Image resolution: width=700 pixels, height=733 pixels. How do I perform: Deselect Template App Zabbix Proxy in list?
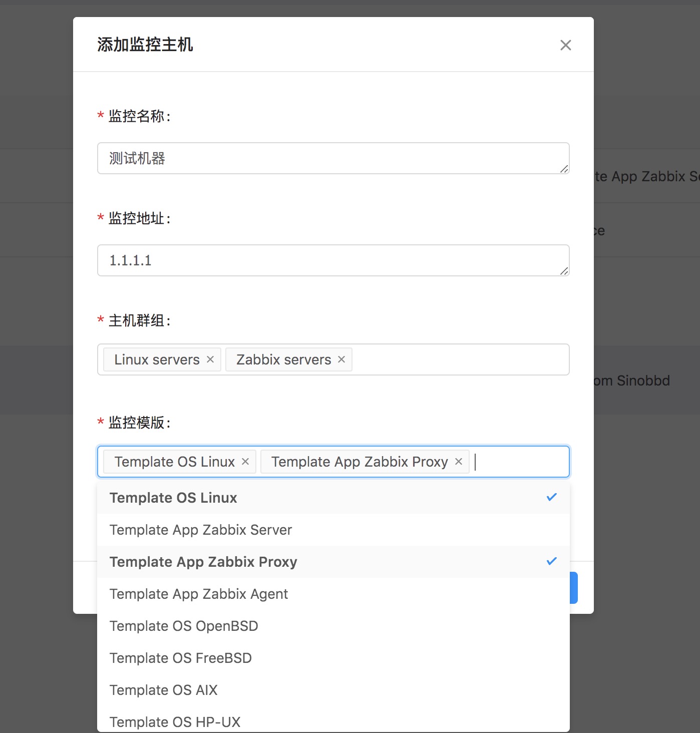pyautogui.click(x=333, y=562)
